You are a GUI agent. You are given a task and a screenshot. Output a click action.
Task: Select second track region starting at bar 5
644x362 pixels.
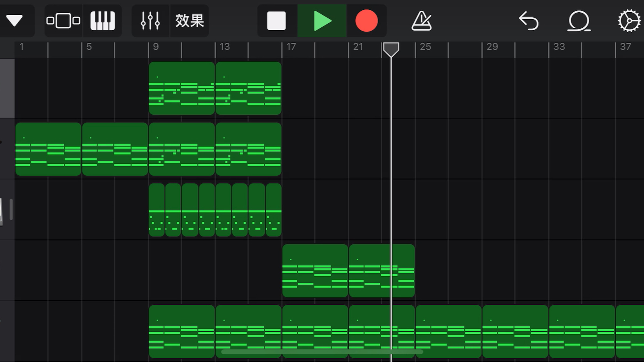click(115, 149)
